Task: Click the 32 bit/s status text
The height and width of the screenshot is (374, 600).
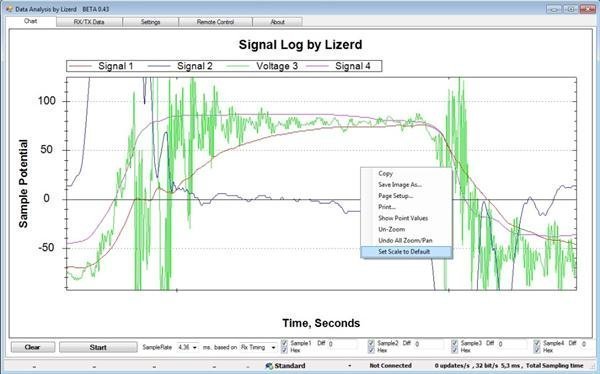Action: (486, 366)
